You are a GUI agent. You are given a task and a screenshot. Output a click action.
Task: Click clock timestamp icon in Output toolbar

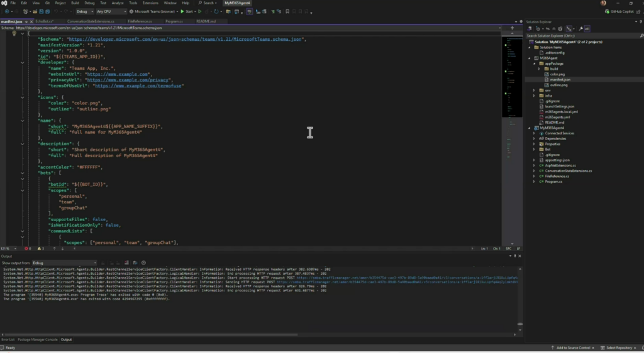[x=143, y=263]
